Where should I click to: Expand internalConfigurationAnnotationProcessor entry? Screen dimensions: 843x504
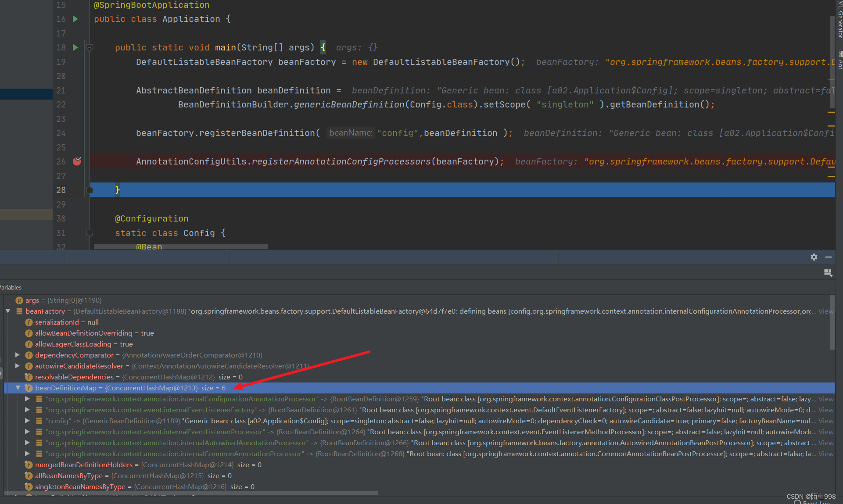27,399
